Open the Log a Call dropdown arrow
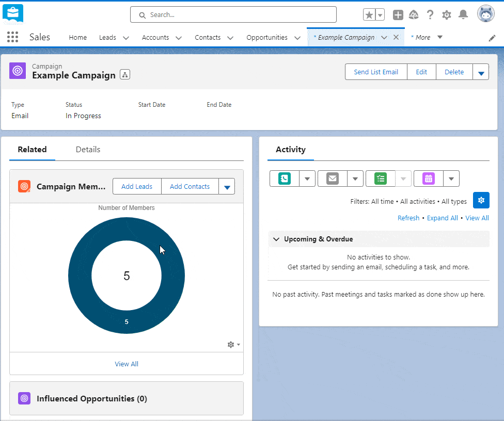 [x=307, y=179]
